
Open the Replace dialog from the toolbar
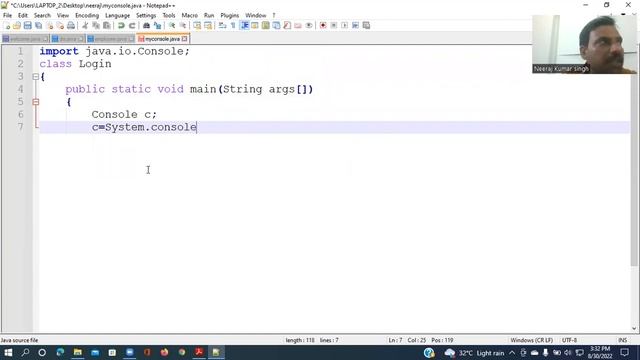point(157,26)
